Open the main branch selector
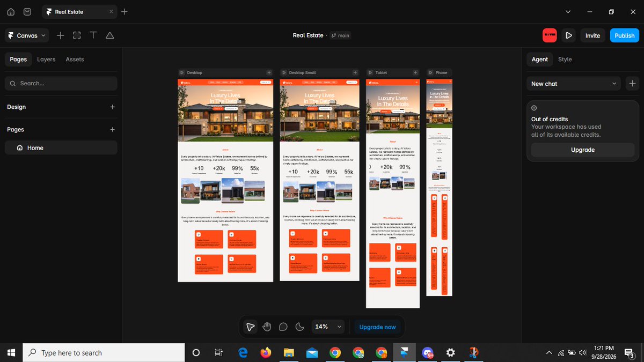 click(x=341, y=35)
